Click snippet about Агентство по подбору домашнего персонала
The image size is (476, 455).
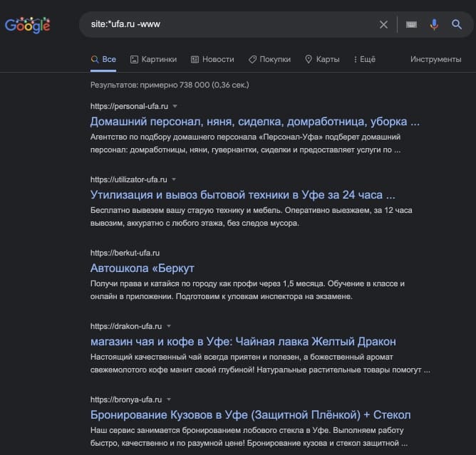point(245,143)
